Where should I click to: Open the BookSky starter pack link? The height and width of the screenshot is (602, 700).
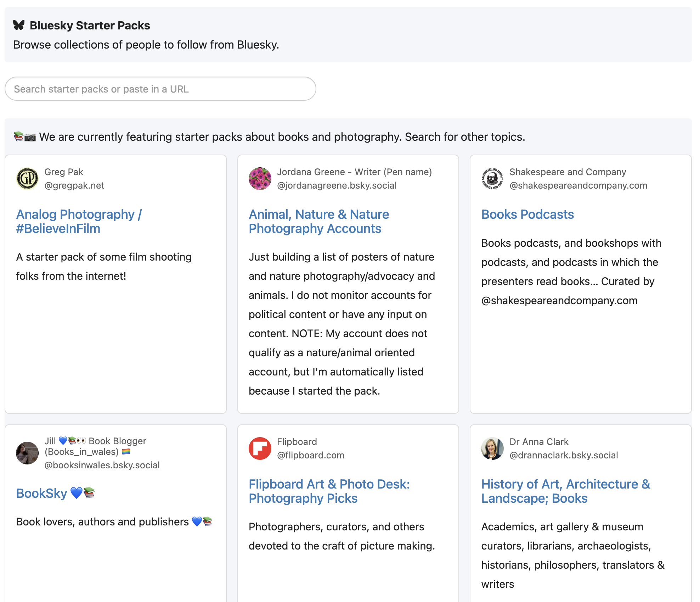56,493
